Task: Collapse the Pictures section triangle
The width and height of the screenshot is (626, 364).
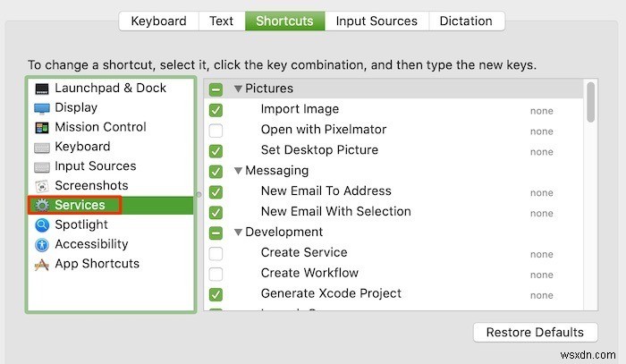Action: pyautogui.click(x=238, y=89)
